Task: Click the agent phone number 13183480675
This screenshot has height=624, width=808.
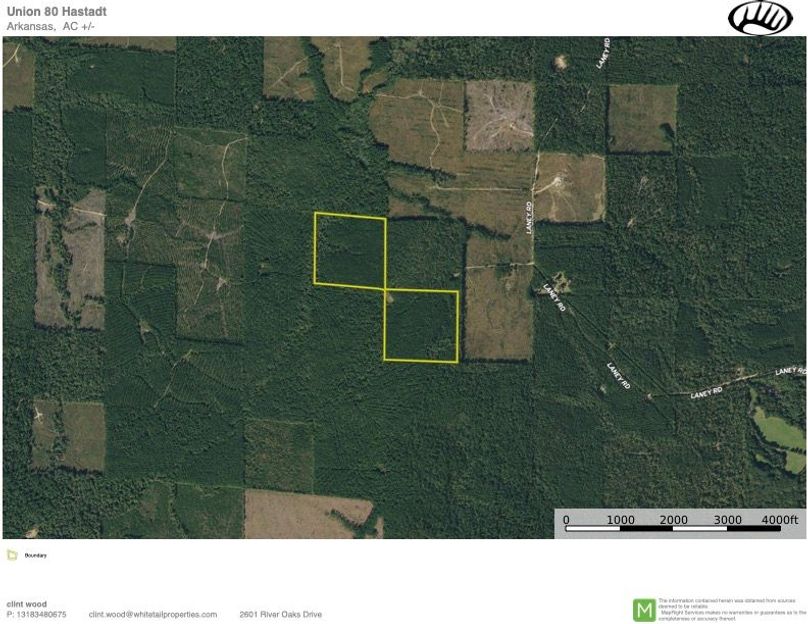Action: pos(37,614)
